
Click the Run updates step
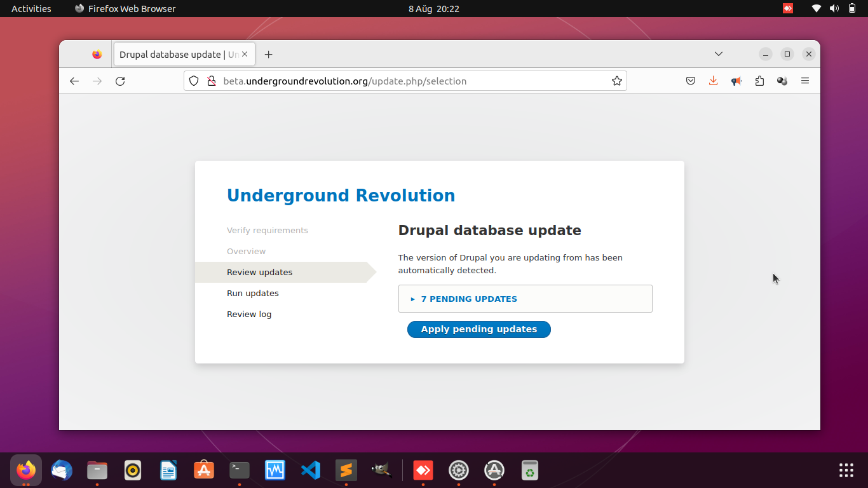tap(253, 293)
